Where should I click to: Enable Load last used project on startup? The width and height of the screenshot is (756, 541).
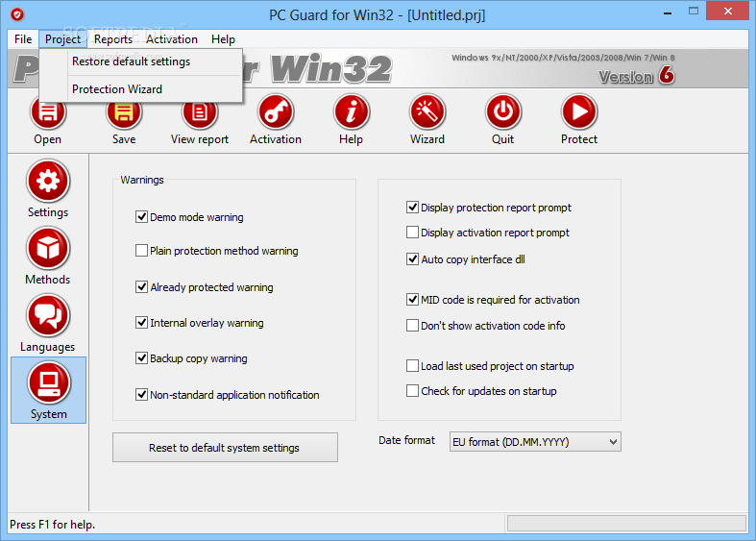(412, 366)
